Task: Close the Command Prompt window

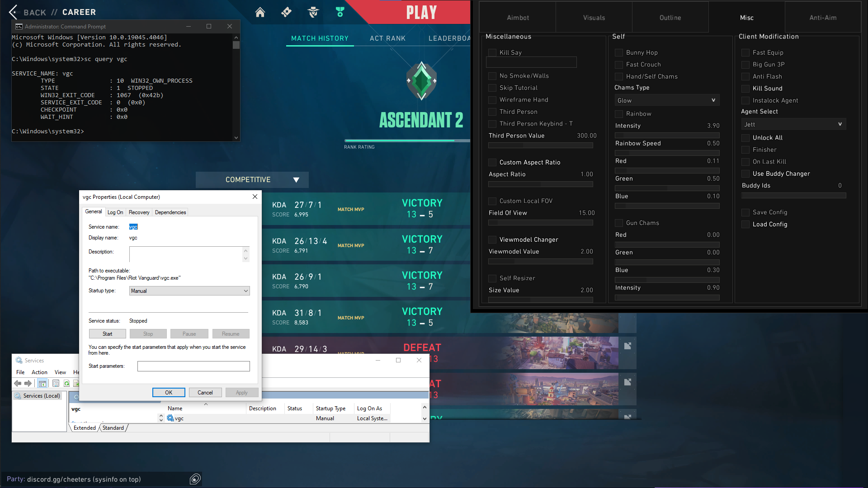Action: tap(230, 27)
